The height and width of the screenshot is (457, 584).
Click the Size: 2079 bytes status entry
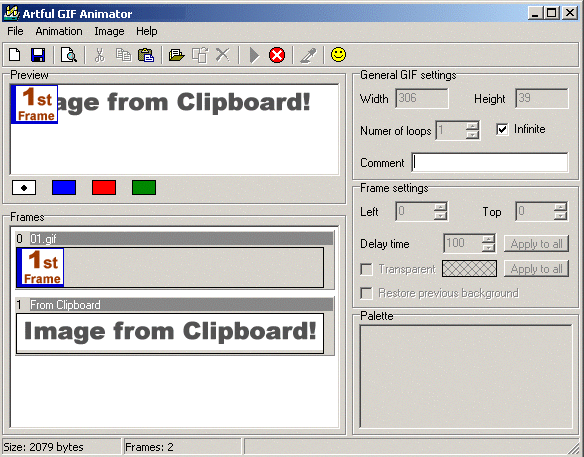(62, 447)
